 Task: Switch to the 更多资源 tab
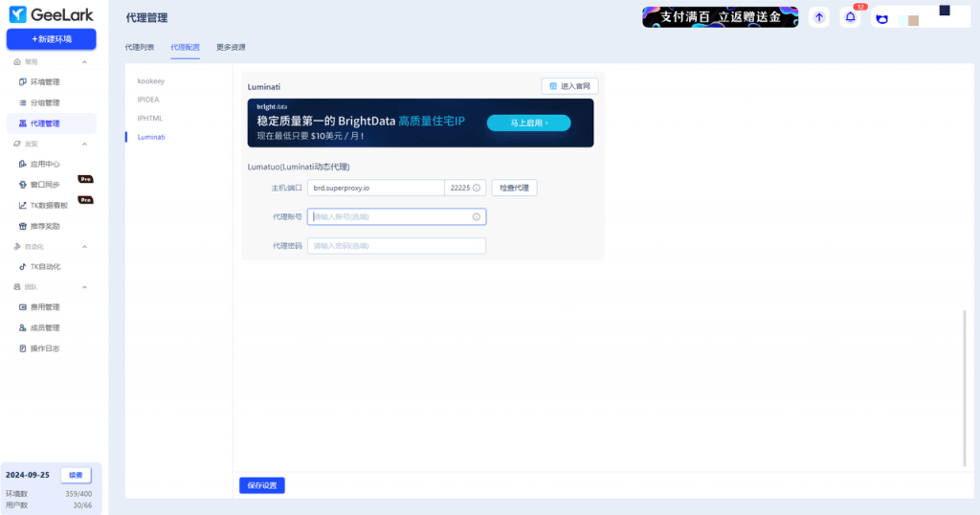coord(231,47)
